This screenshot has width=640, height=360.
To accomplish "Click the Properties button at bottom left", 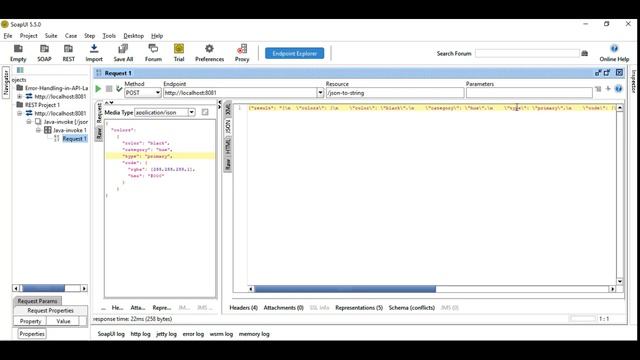I will [x=32, y=334].
